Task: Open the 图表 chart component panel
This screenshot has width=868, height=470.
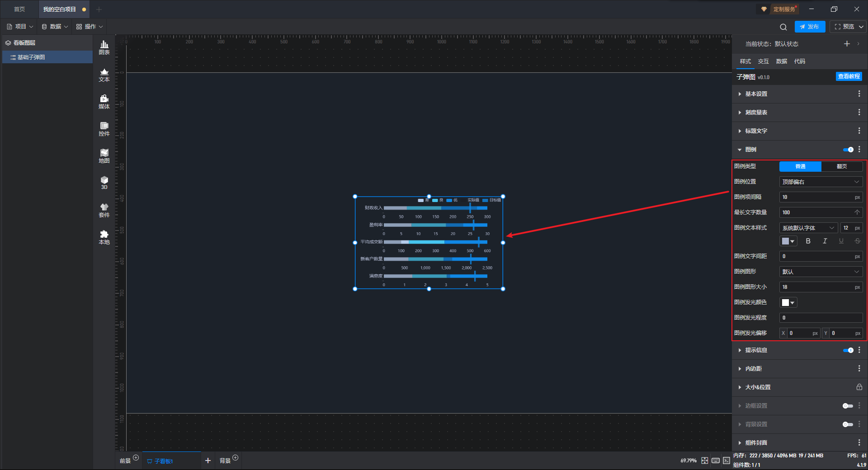Action: [104, 47]
